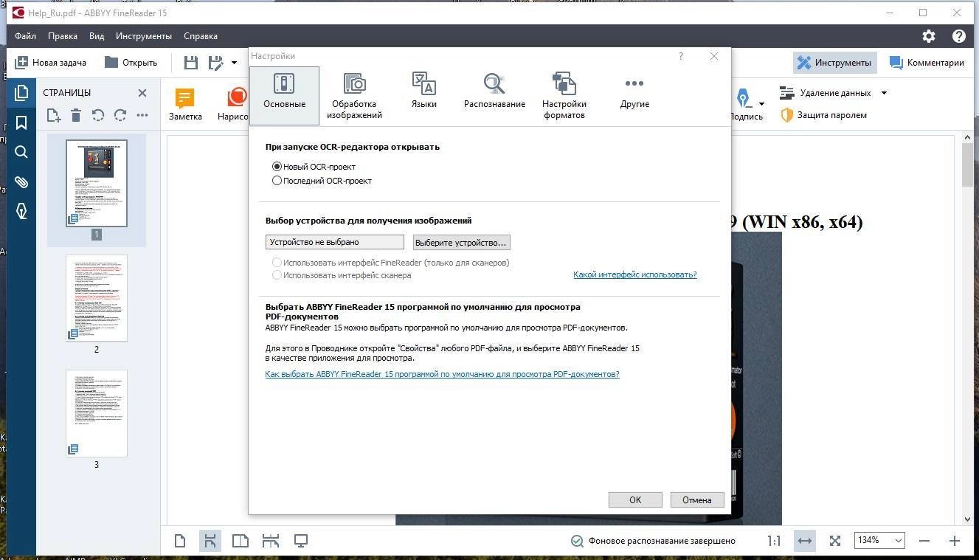Rotate page counterclockwise icon
This screenshot has height=560, width=979.
point(98,115)
